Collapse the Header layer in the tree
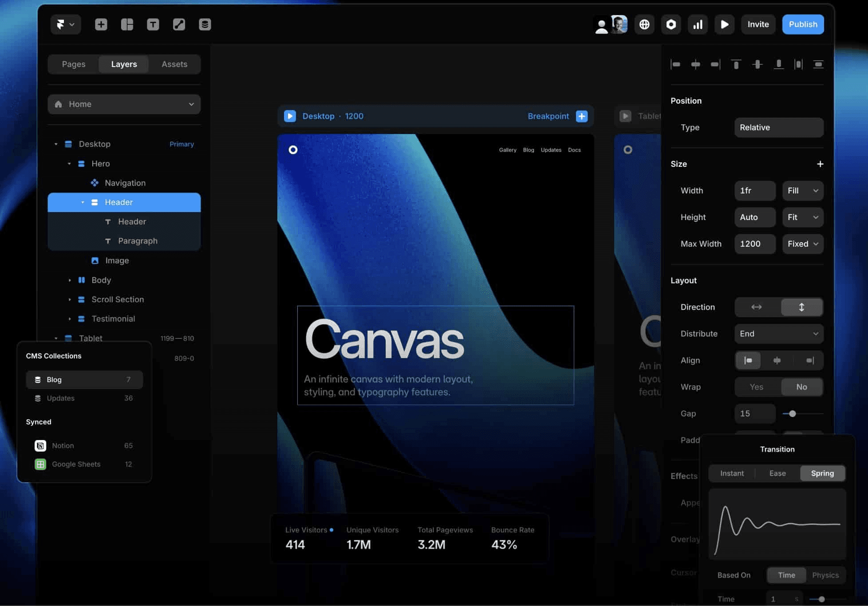The width and height of the screenshot is (868, 606). pos(83,202)
